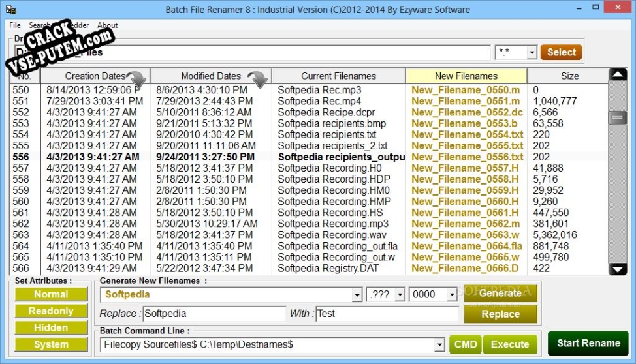Click the Replace text field containing Softpedia
Screen dimensions: 636x364
pyautogui.click(x=214, y=314)
